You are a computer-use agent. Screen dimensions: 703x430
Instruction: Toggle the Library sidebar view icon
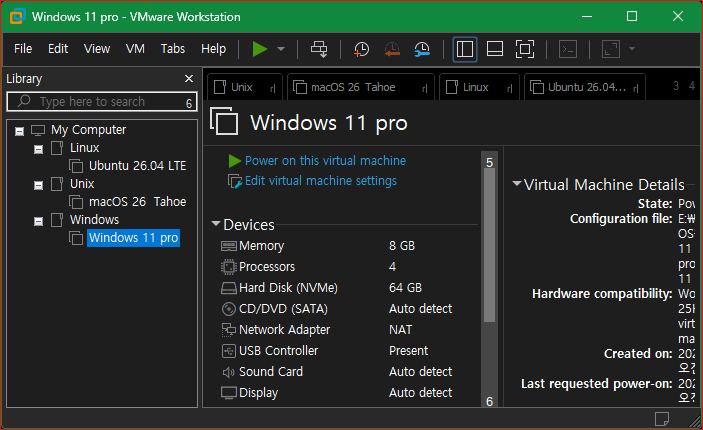[464, 49]
